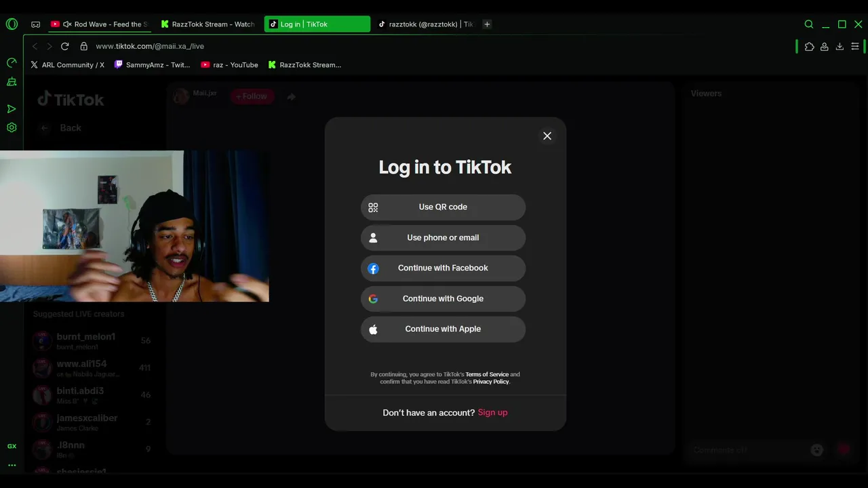
Task: Go back with the browser back arrow
Action: pos(35,46)
